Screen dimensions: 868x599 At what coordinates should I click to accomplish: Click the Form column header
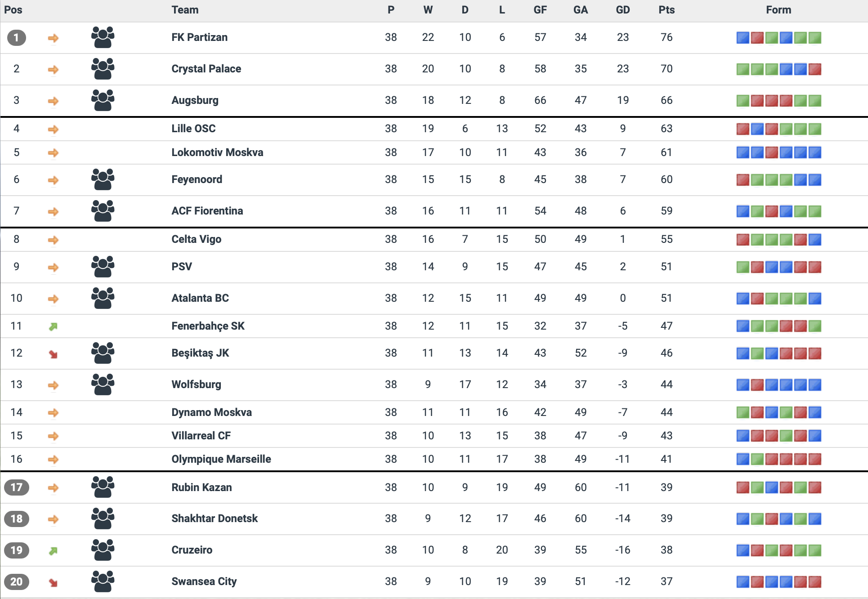point(779,10)
